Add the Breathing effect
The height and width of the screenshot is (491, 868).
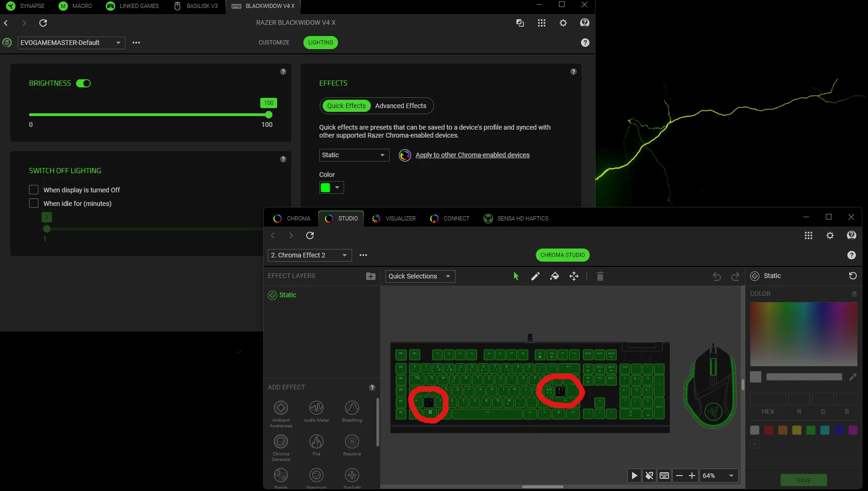(x=352, y=411)
